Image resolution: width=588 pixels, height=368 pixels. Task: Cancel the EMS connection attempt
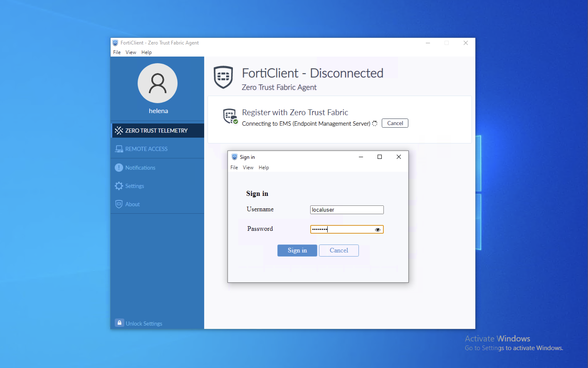tap(395, 123)
